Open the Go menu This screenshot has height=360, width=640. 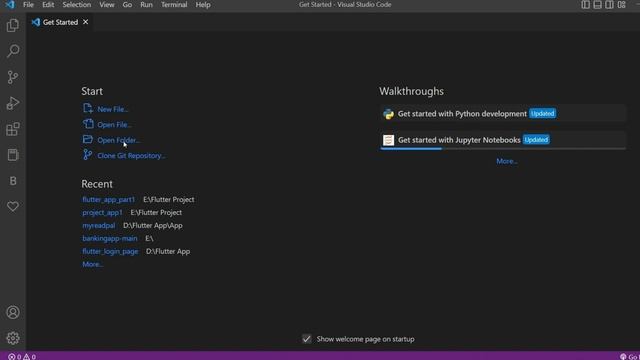pos(127,4)
